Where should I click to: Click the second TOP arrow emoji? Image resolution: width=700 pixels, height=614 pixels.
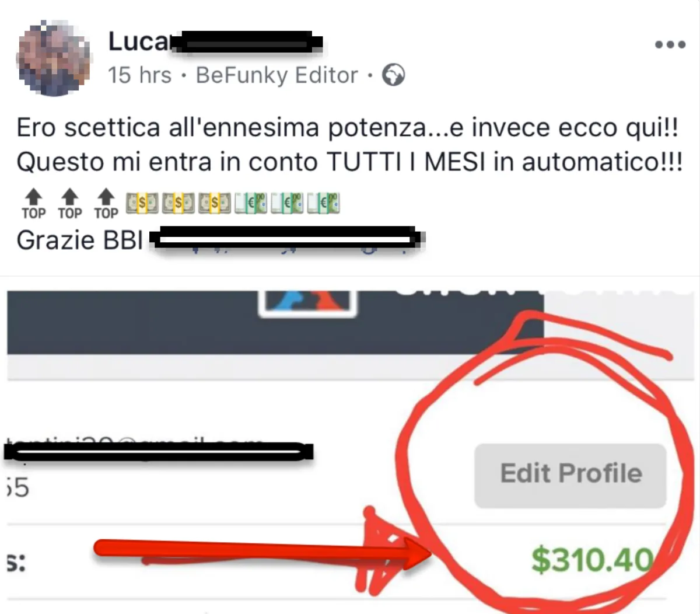tap(70, 204)
